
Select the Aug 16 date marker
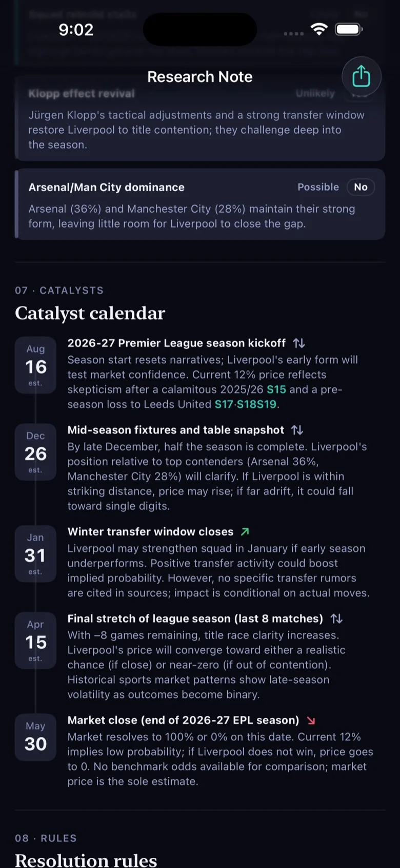tap(35, 365)
